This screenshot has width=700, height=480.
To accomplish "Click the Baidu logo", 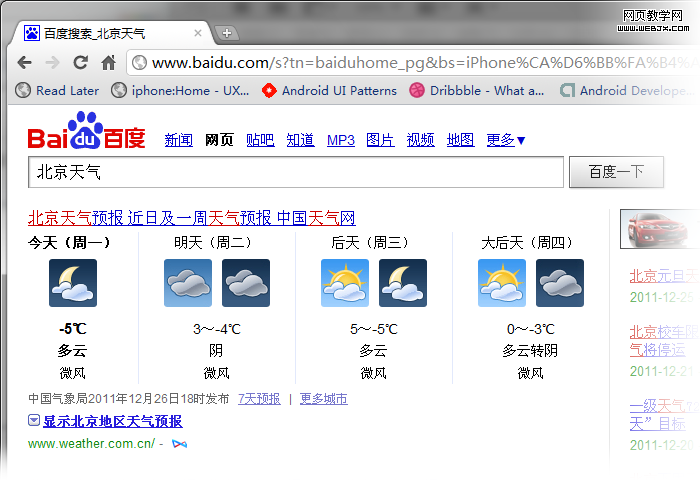I will (86, 138).
